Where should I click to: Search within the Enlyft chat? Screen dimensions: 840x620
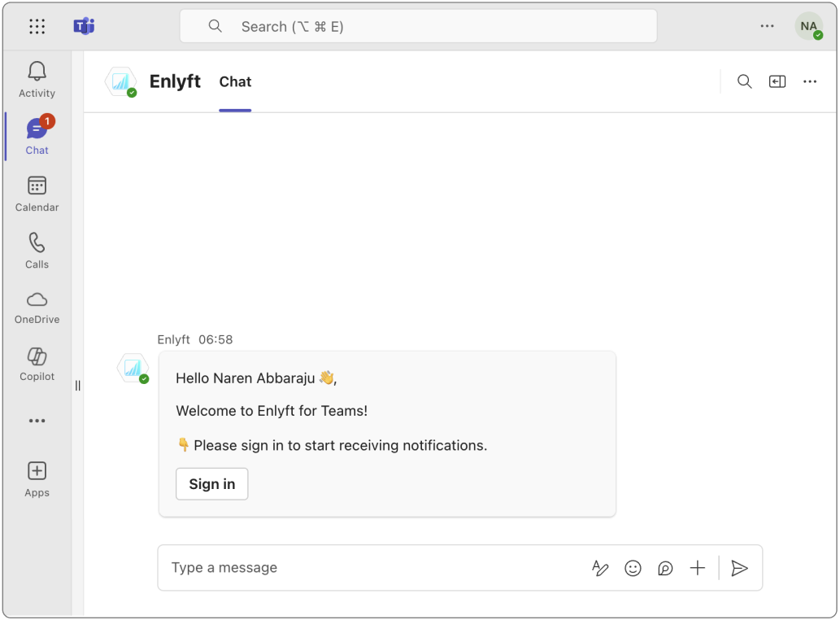click(744, 81)
